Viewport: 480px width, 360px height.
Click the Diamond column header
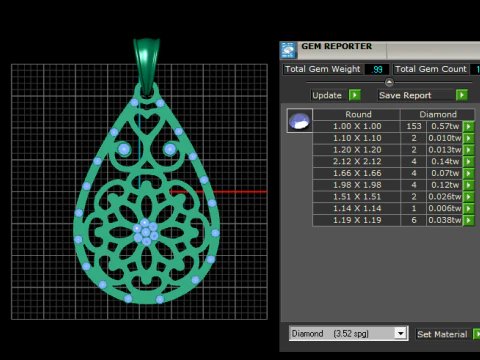(438, 114)
